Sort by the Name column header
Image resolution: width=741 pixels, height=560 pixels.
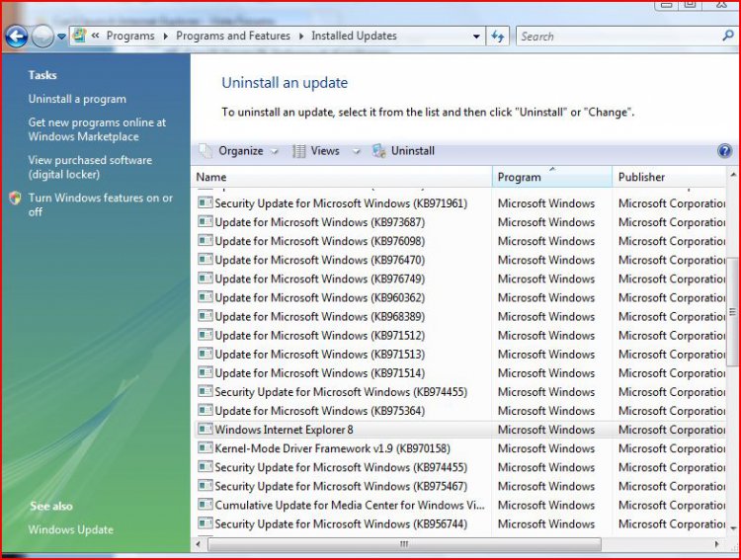pyautogui.click(x=343, y=177)
